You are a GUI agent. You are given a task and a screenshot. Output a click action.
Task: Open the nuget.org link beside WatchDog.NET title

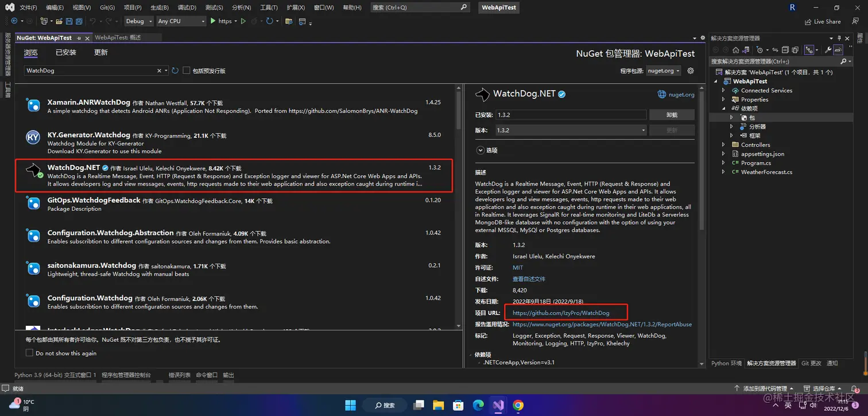676,94
